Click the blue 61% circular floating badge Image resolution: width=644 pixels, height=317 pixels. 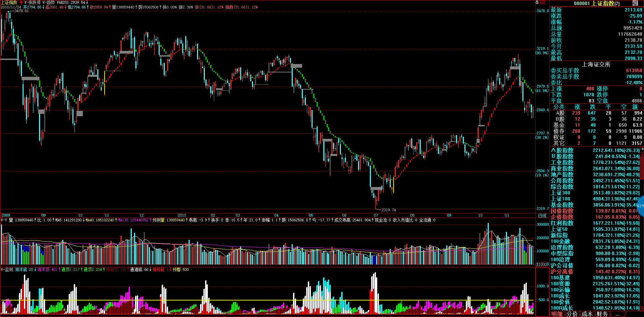click(x=641, y=205)
